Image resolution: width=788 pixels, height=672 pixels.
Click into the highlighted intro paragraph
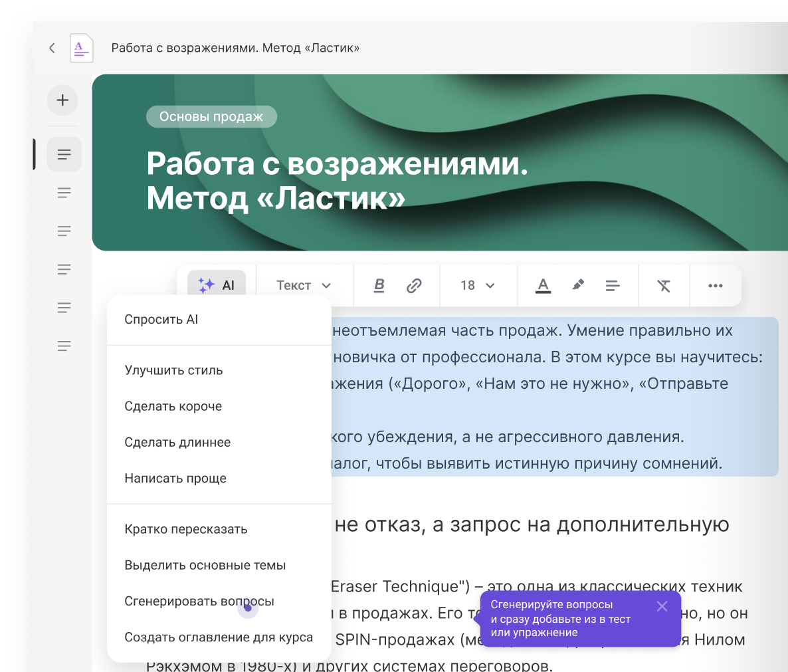[555, 397]
